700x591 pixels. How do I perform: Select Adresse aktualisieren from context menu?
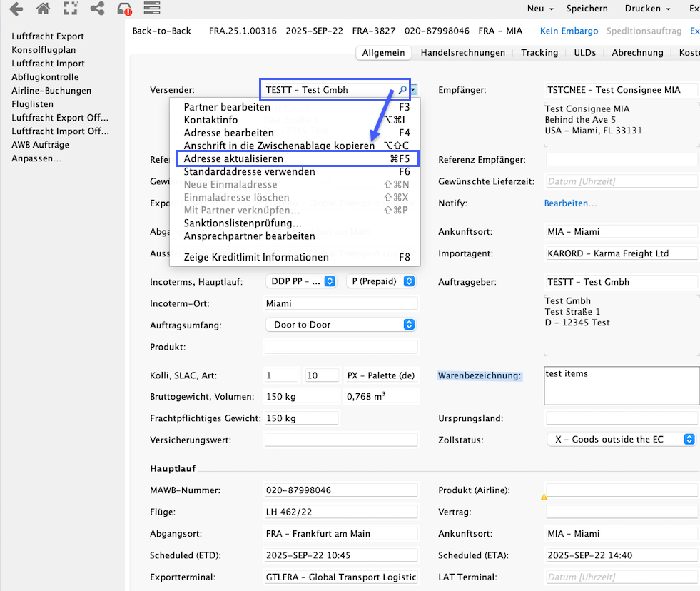coord(233,158)
